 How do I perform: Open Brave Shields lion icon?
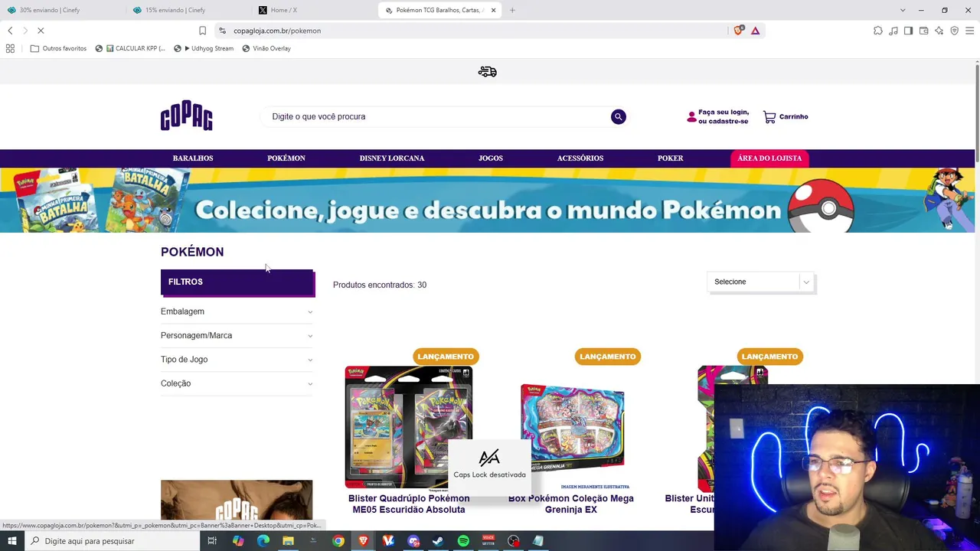[739, 31]
